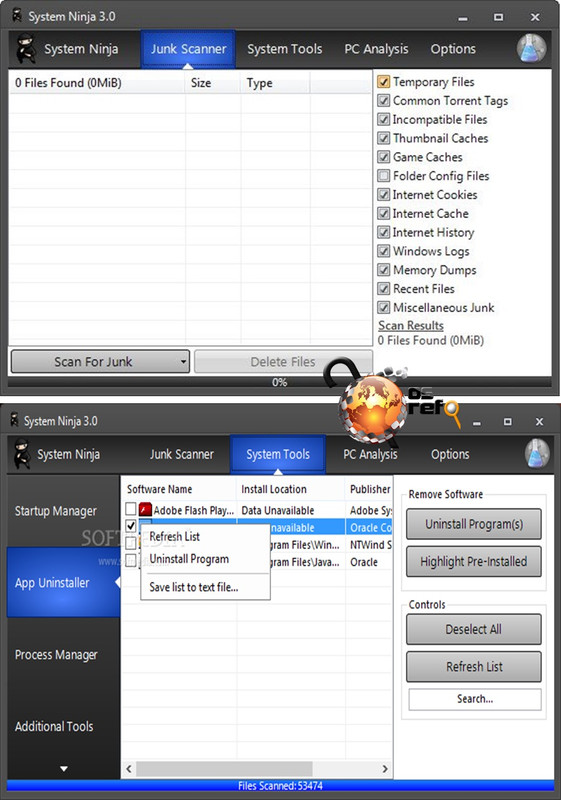The image size is (561, 800).
Task: Click the horizontal scrollbar left arrow
Action: tap(129, 768)
